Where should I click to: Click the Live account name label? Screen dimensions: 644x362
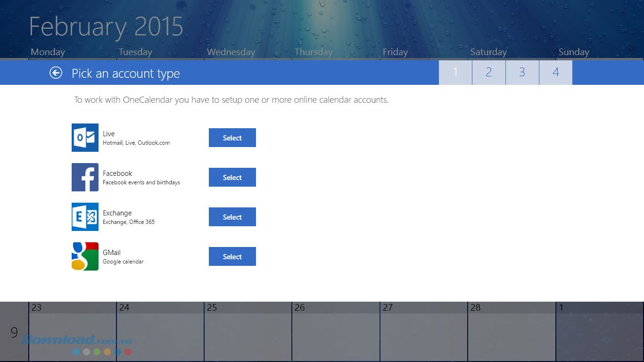[109, 134]
